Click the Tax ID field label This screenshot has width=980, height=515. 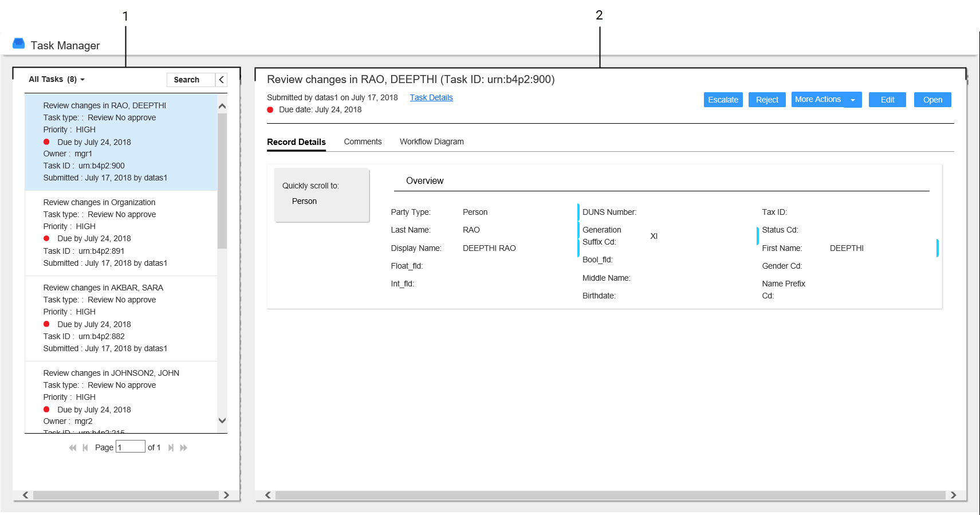[x=774, y=212]
